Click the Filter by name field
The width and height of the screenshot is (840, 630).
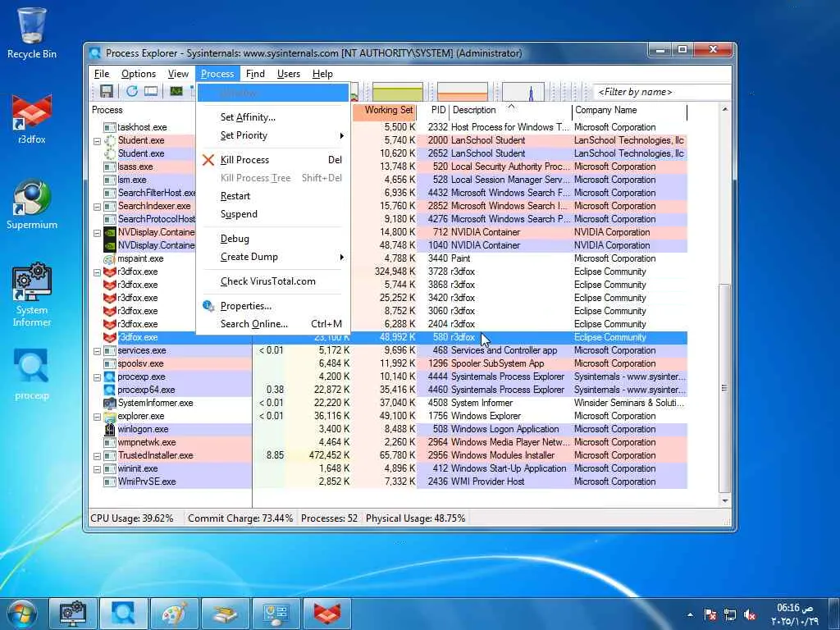[x=662, y=92]
